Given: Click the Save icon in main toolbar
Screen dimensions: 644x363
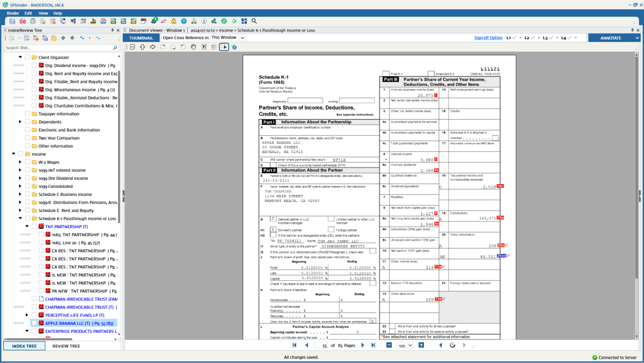Looking at the screenshot, I should point(12,21).
